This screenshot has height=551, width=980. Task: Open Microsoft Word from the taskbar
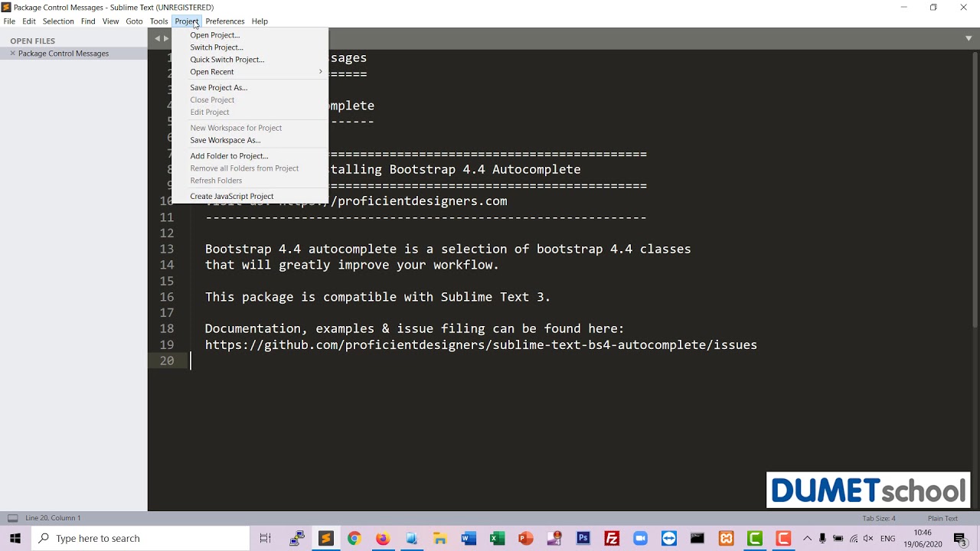(x=469, y=538)
